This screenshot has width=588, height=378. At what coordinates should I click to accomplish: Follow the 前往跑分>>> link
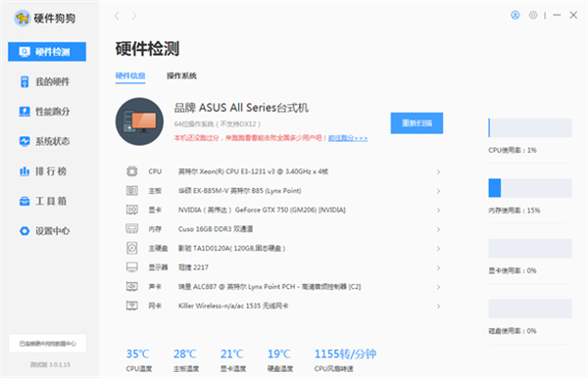pyautogui.click(x=348, y=138)
